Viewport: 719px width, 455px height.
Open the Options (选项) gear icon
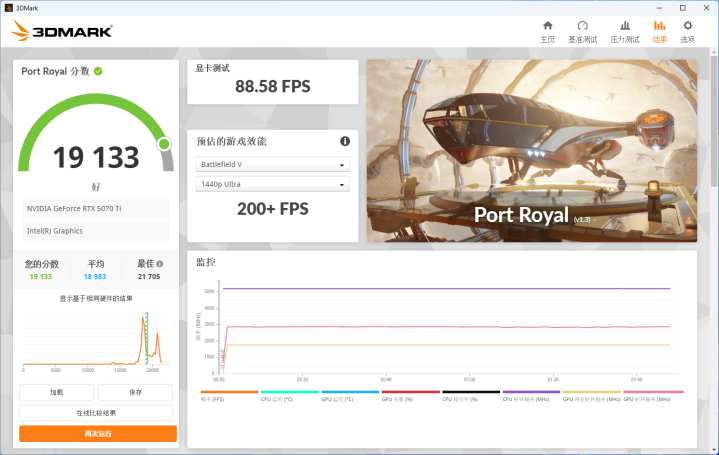coord(687,31)
